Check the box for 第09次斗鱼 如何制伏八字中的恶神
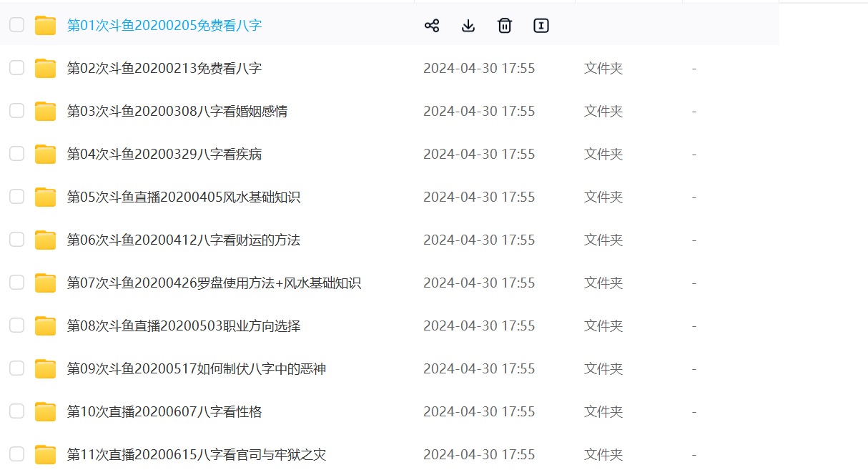This screenshot has height=470, width=868. pos(16,368)
